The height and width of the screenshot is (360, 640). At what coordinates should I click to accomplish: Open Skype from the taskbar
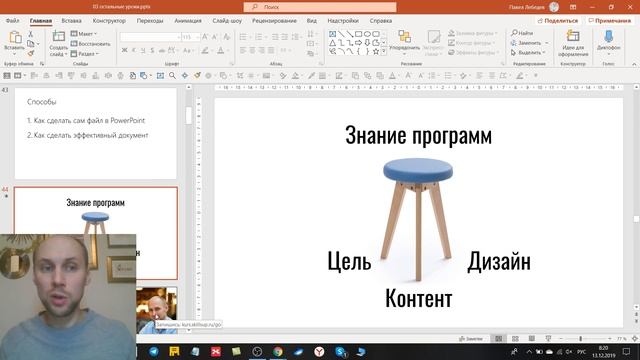coord(340,351)
